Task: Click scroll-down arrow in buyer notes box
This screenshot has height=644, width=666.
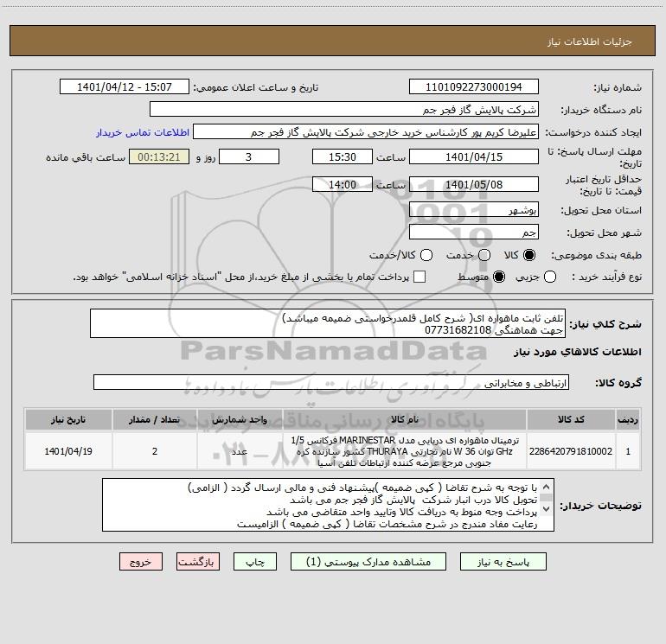Action: click(547, 508)
